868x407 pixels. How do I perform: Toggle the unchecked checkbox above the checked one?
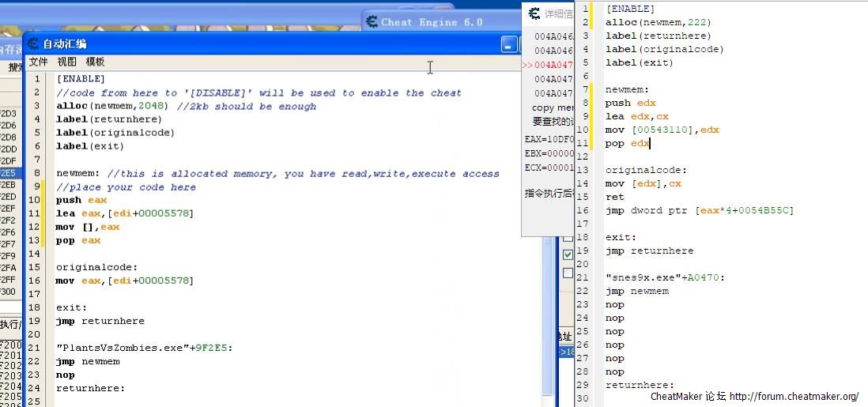568,237
